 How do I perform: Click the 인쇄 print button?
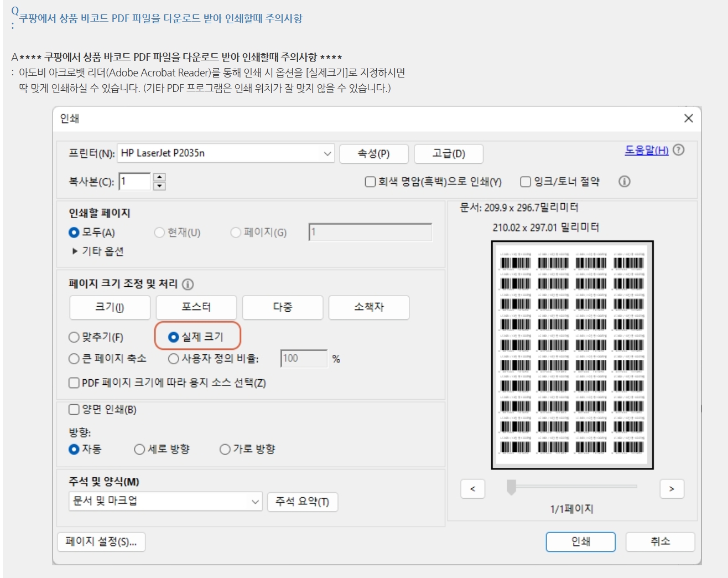(581, 542)
